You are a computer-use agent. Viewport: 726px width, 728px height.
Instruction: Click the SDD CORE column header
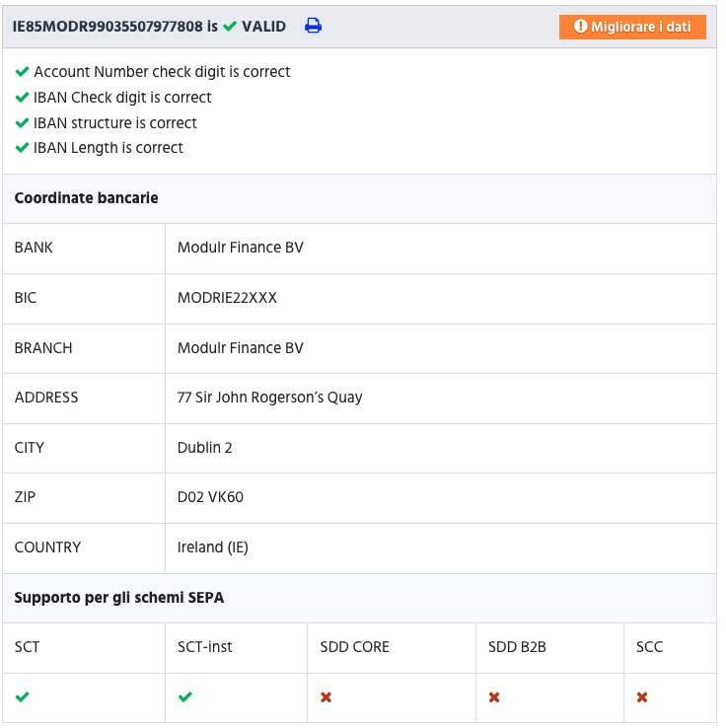point(354,647)
